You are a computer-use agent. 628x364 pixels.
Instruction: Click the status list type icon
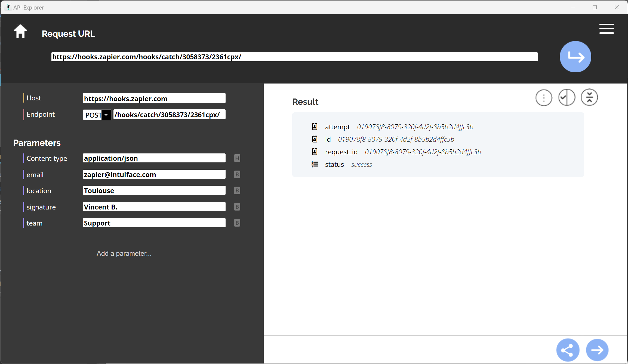(315, 164)
